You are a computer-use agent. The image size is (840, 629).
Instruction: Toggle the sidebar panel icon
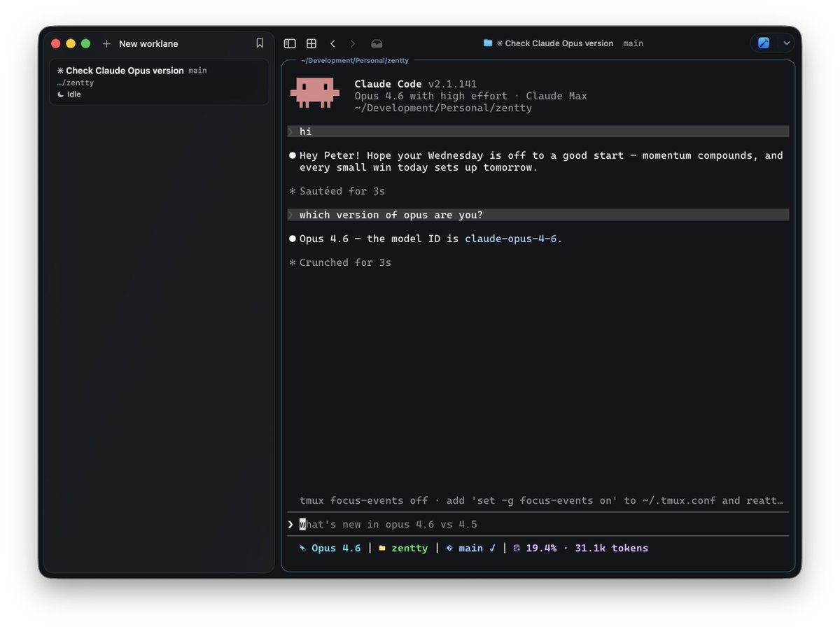coord(290,43)
